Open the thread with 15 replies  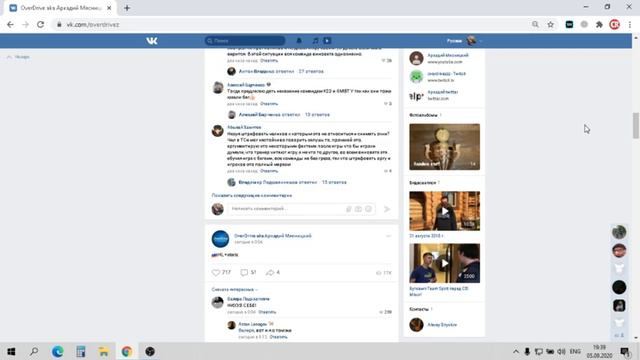click(334, 182)
